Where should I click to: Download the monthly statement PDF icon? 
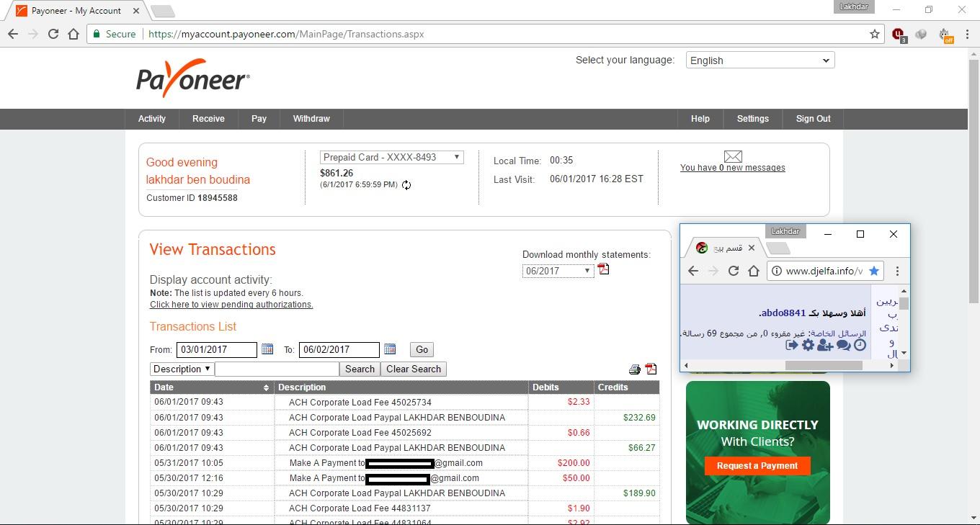click(603, 269)
